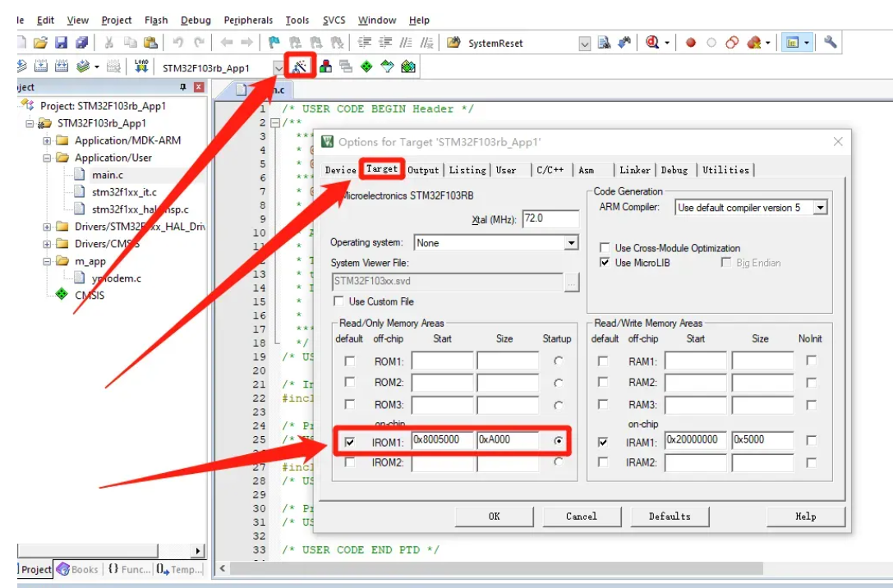The height and width of the screenshot is (588, 893).
Task: Click the OK button
Action: click(494, 517)
